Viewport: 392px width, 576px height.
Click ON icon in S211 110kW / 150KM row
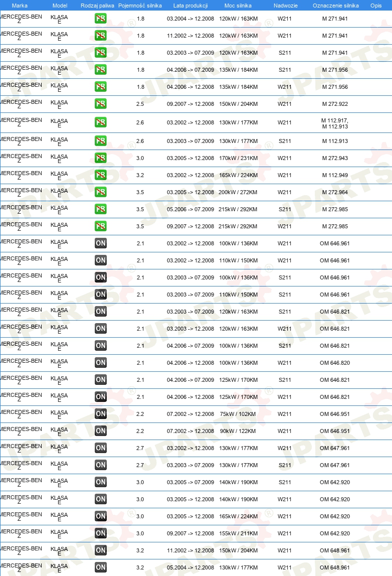click(101, 294)
